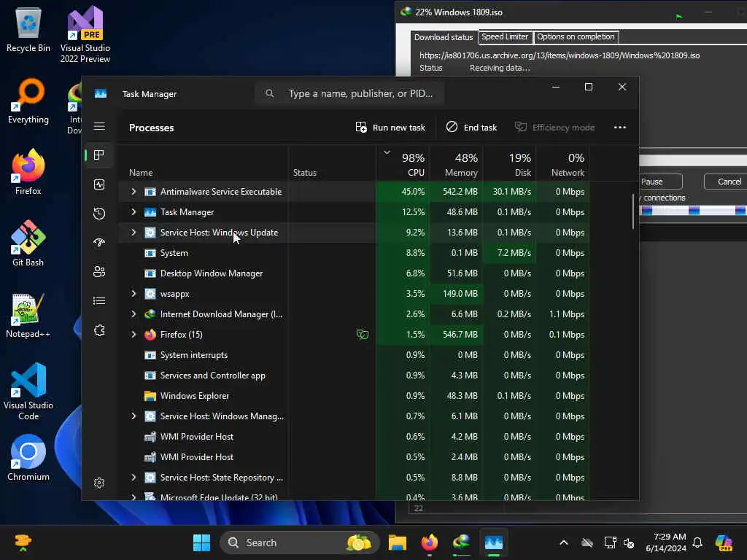747x560 pixels.
Task: Click the download URL text in IDM
Action: (x=560, y=55)
